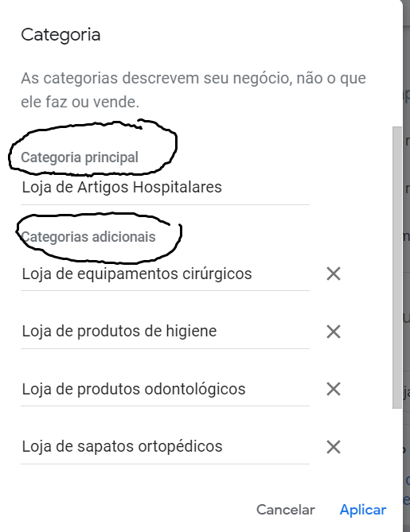The width and height of the screenshot is (410, 532).
Task: Click the dialog's vertical scrollbar thumb
Action: click(396, 268)
